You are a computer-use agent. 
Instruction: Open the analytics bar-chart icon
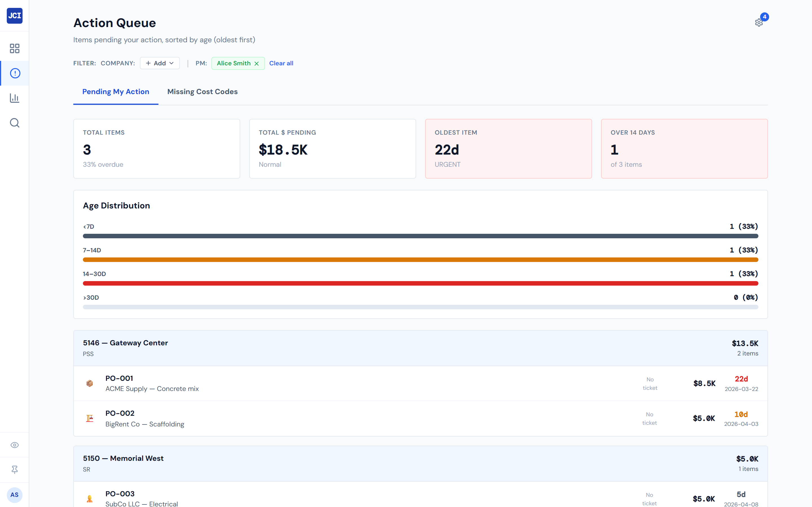click(14, 98)
